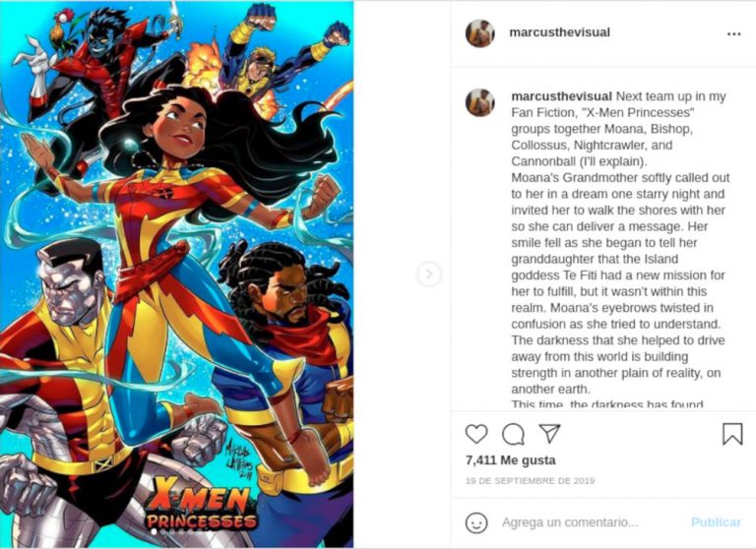Select the first carousel indicator dot
The height and width of the screenshot is (549, 756).
[155, 531]
